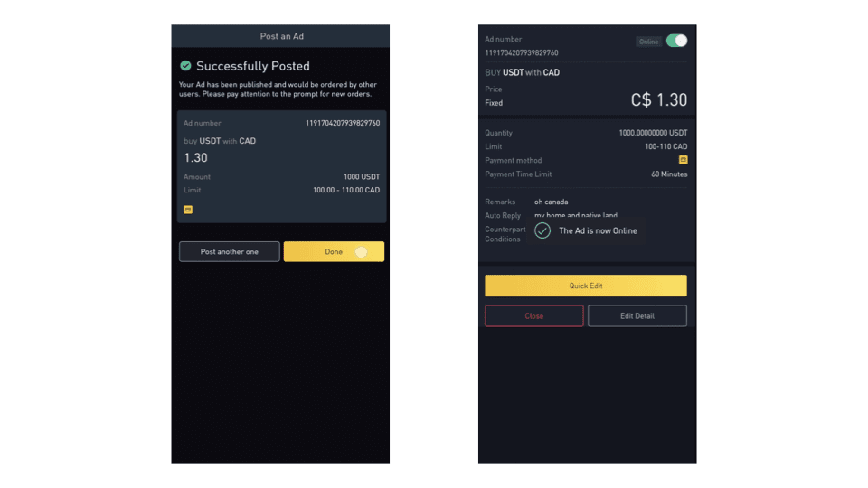Click the 'oh canada' remarks text
This screenshot has width=868, height=488.
pos(552,202)
